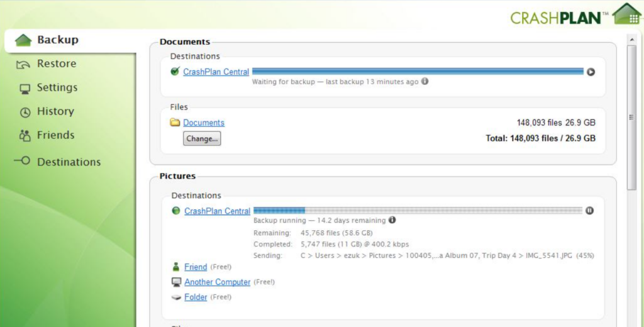Click the green status orb for Pictures destination

point(176,211)
